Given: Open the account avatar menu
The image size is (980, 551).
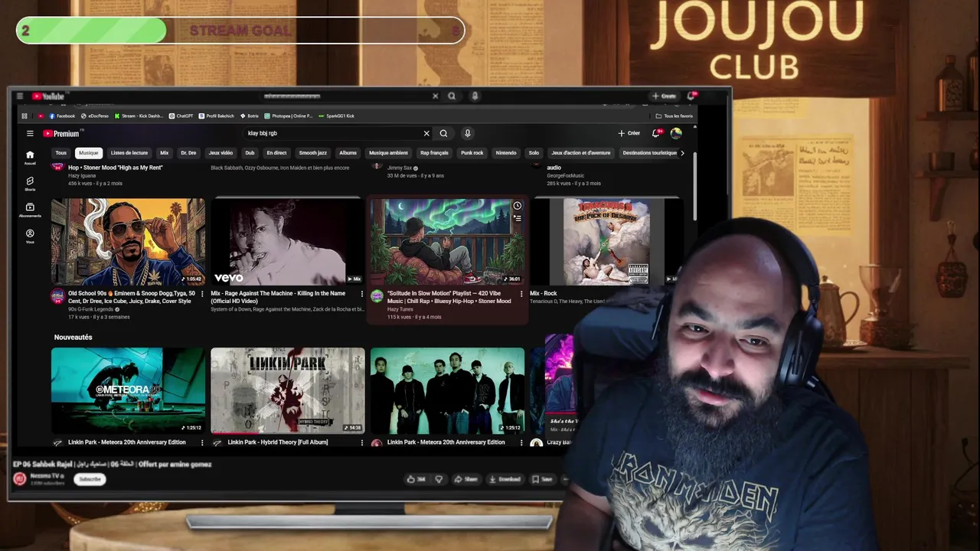Looking at the screenshot, I should tap(676, 133).
